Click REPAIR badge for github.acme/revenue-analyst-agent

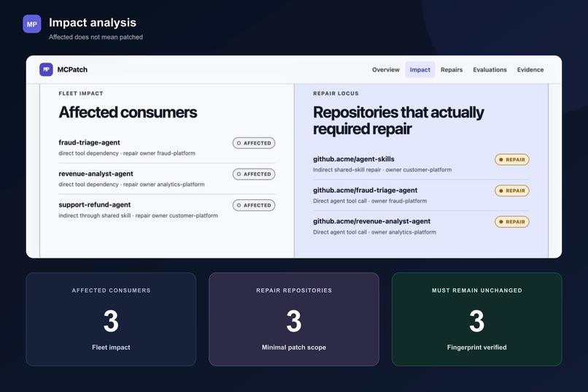[512, 222]
